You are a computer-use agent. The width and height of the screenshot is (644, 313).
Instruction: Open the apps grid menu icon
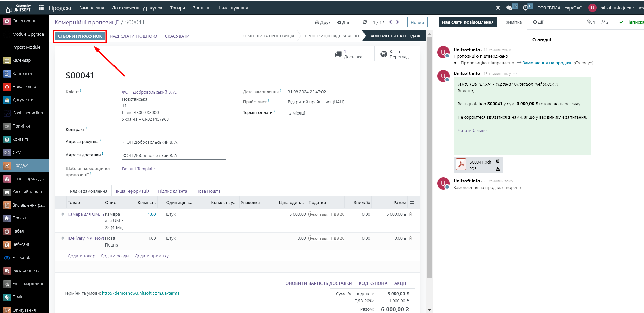coord(41,7)
